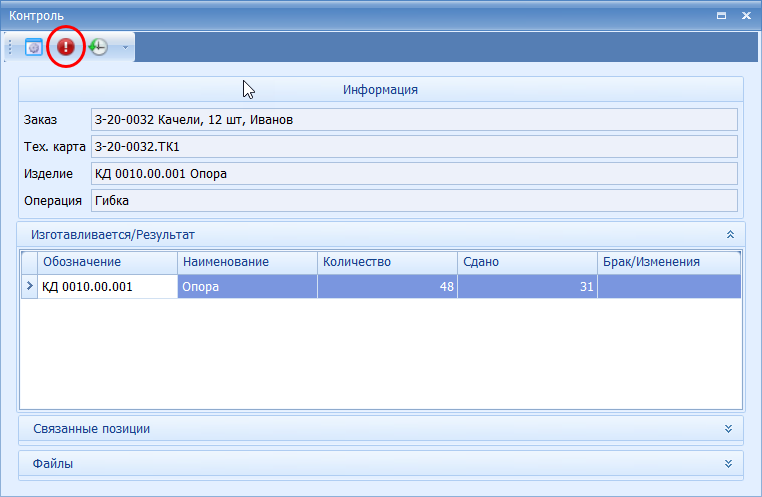Sort by the Обозначение column header
The image size is (762, 497).
(108, 262)
